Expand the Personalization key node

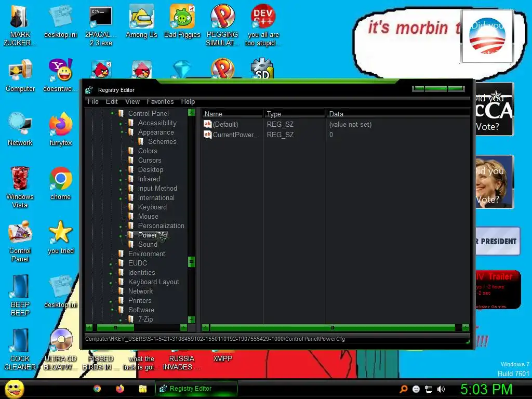[x=121, y=227]
